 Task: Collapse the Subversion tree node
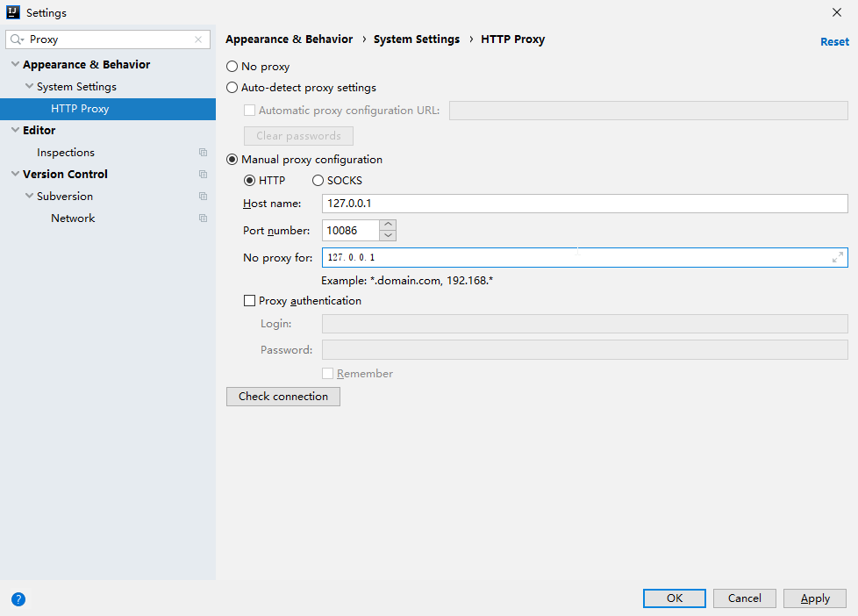[30, 196]
